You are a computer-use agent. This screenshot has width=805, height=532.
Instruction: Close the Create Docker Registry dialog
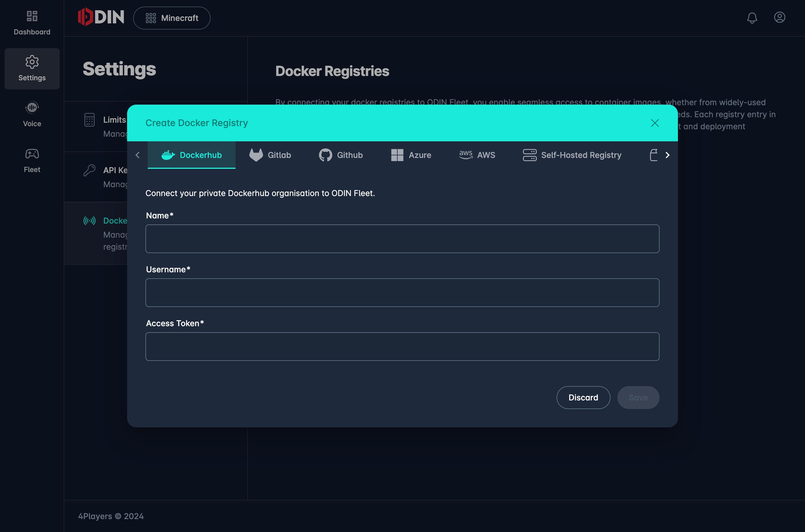(655, 123)
